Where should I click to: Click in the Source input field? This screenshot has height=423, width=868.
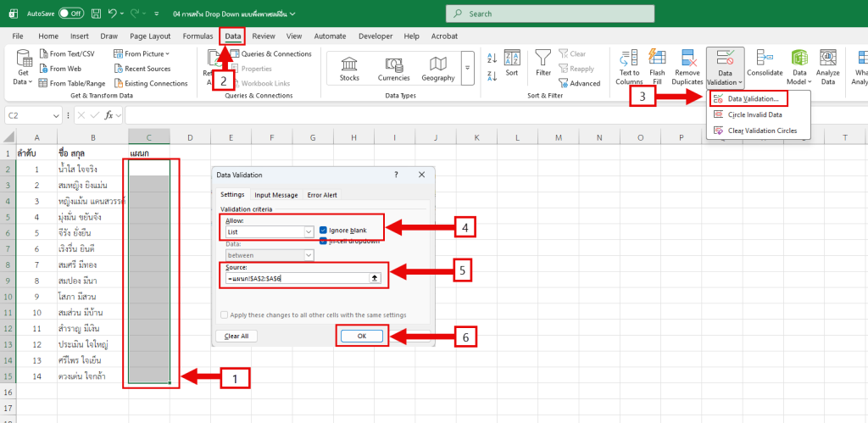click(298, 279)
